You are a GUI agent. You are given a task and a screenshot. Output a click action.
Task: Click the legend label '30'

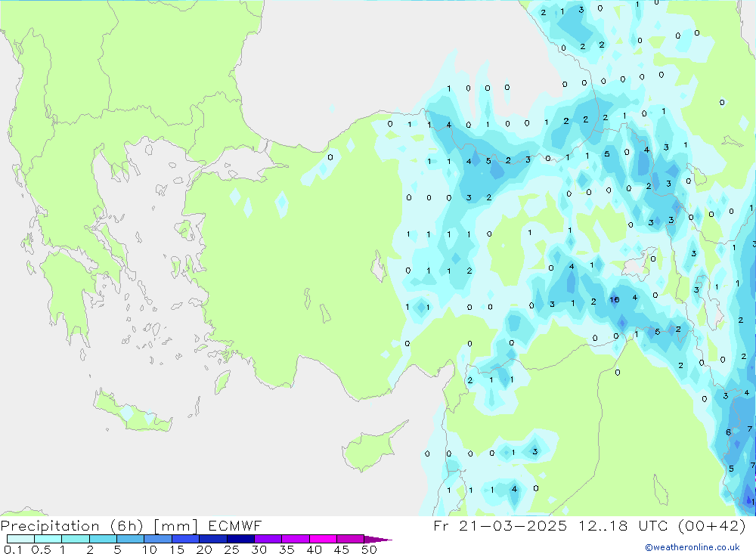[259, 549]
